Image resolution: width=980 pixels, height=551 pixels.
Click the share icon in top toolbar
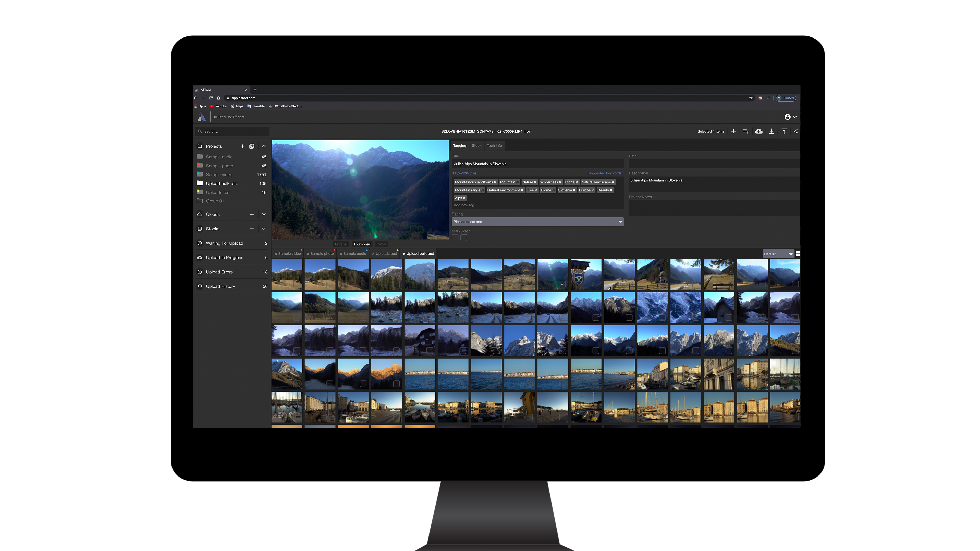pos(795,131)
